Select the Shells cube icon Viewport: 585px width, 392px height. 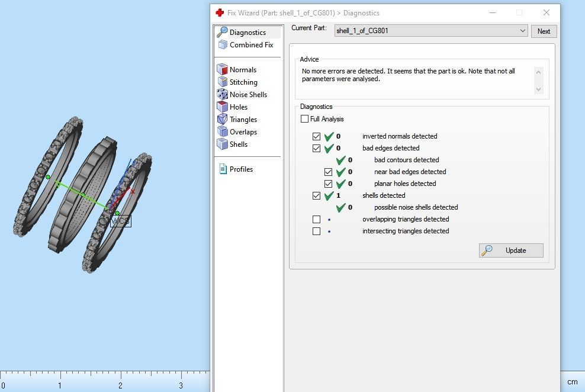(223, 144)
